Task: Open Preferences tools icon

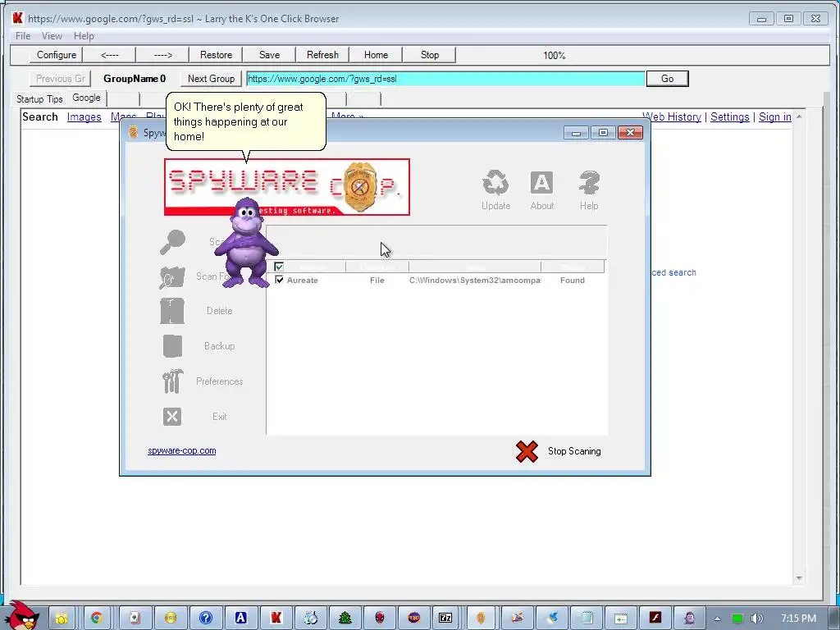Action: coord(172,381)
